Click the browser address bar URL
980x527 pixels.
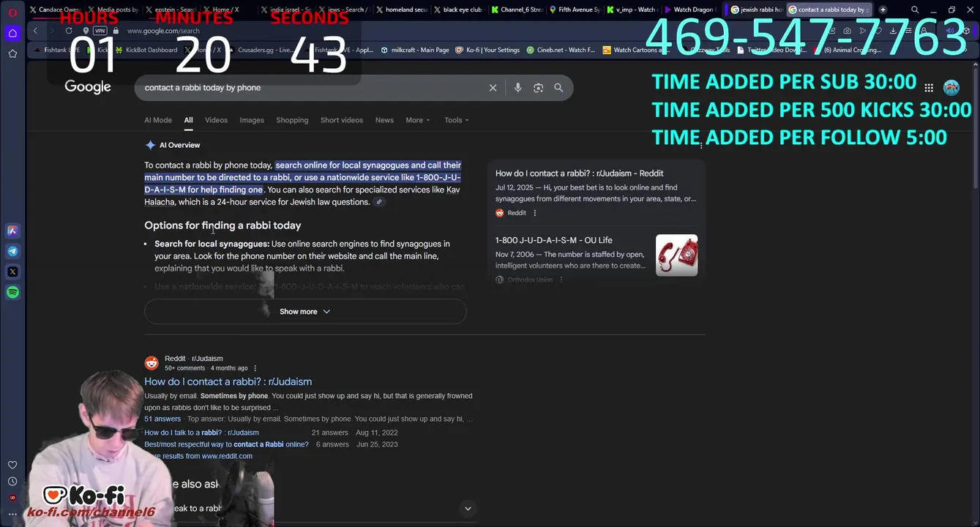163,31
